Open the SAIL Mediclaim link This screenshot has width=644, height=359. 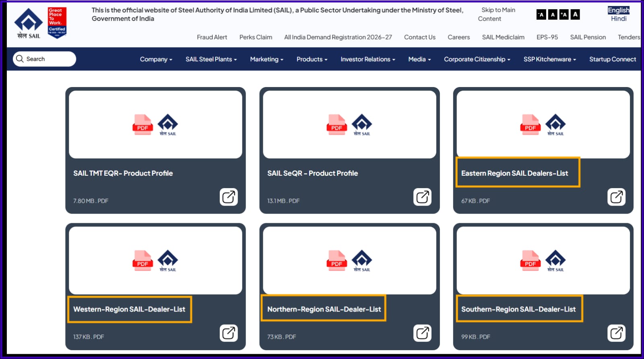pos(503,37)
